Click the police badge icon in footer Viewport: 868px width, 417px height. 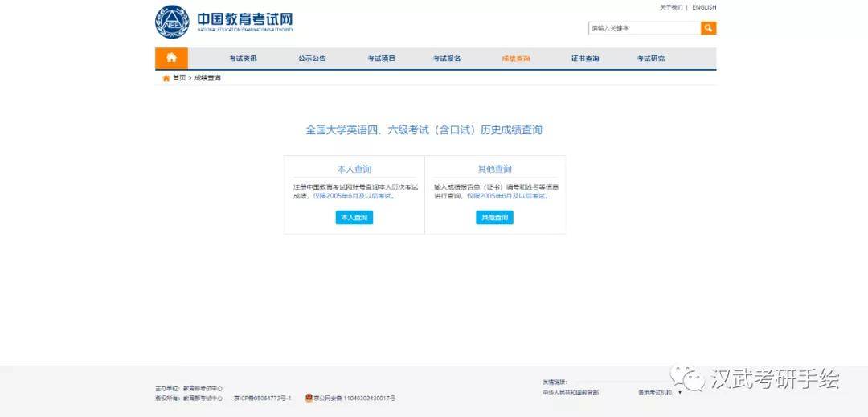point(309,398)
